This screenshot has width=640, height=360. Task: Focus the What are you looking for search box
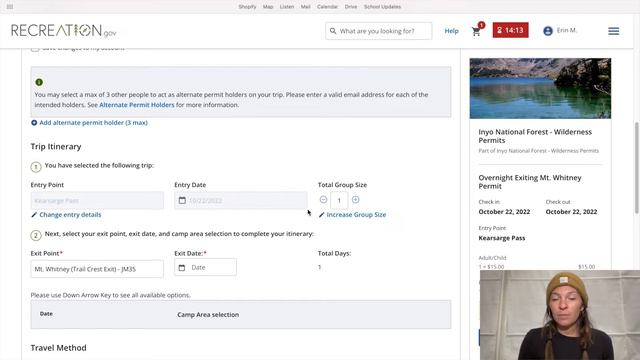[x=379, y=31]
